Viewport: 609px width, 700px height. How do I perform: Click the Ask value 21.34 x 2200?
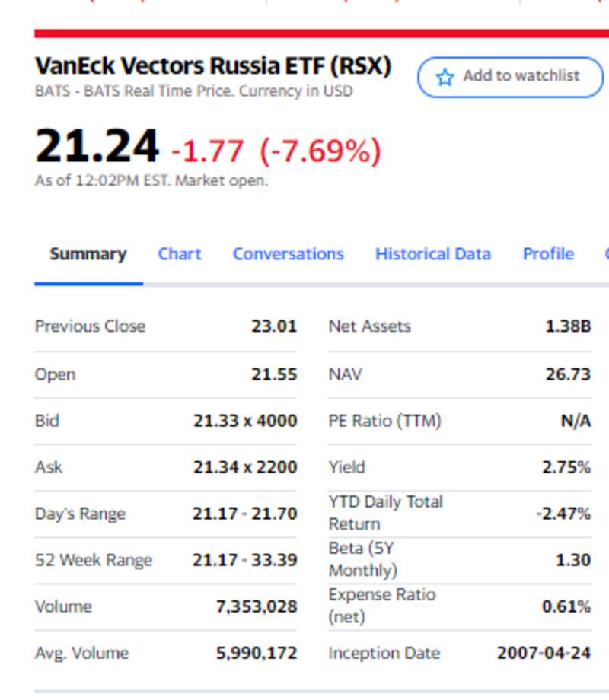click(244, 467)
